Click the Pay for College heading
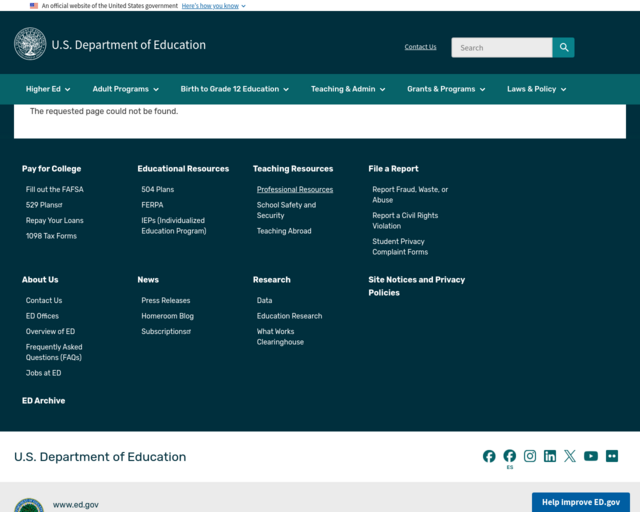 [51, 169]
